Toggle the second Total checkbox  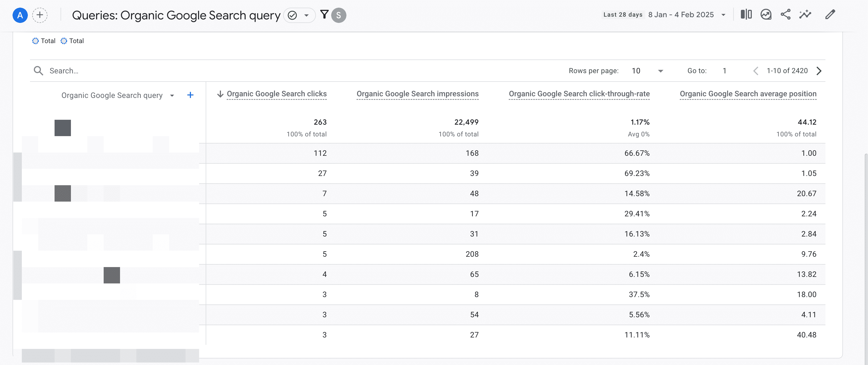point(64,40)
